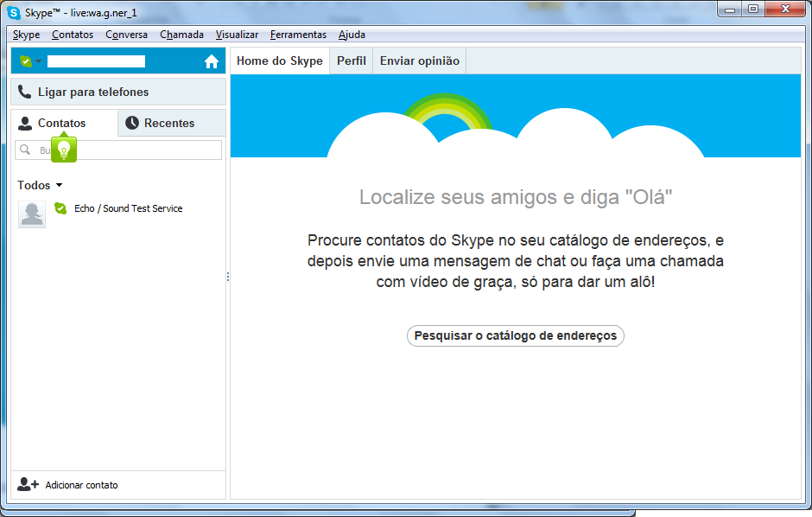Switch to the Contatos tab
The height and width of the screenshot is (517, 812).
point(64,123)
